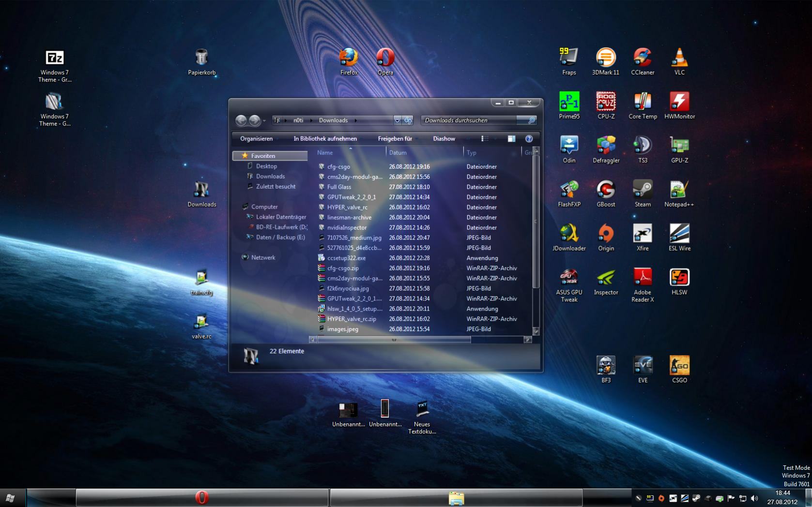Open the Windows Start button
The width and height of the screenshot is (812, 507).
[x=10, y=498]
